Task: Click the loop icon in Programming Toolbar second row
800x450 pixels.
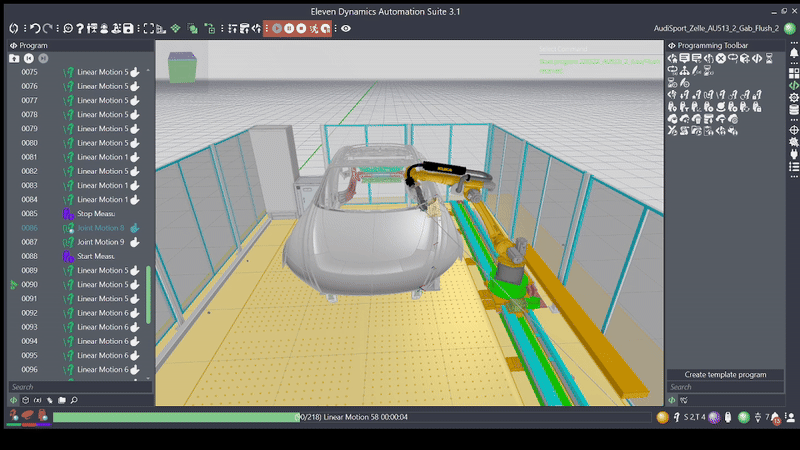Action: point(672,71)
